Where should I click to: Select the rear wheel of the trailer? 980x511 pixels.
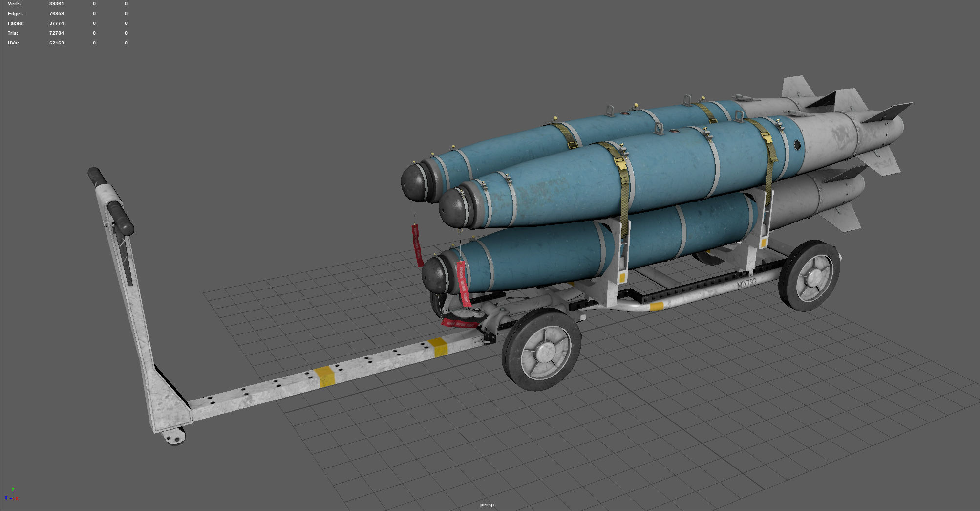point(810,276)
